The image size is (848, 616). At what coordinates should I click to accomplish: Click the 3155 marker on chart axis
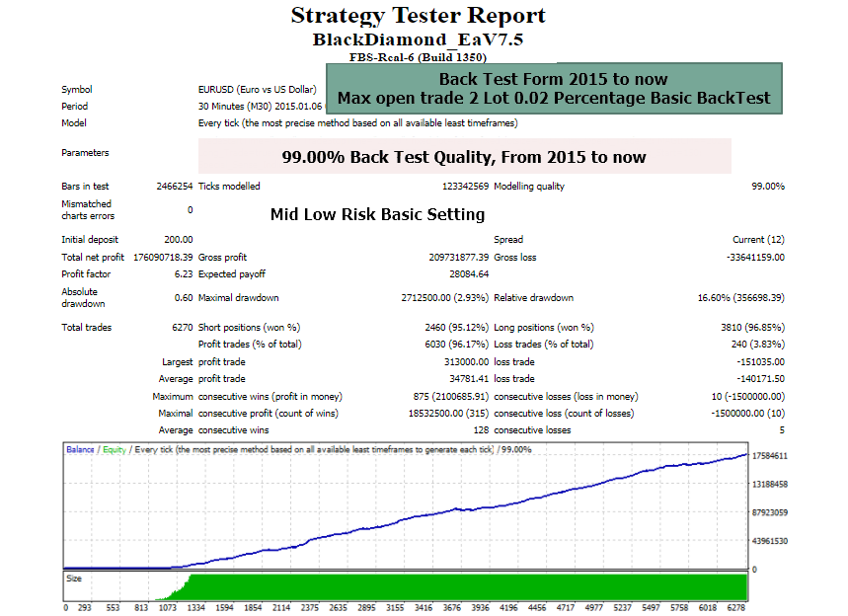click(395, 608)
